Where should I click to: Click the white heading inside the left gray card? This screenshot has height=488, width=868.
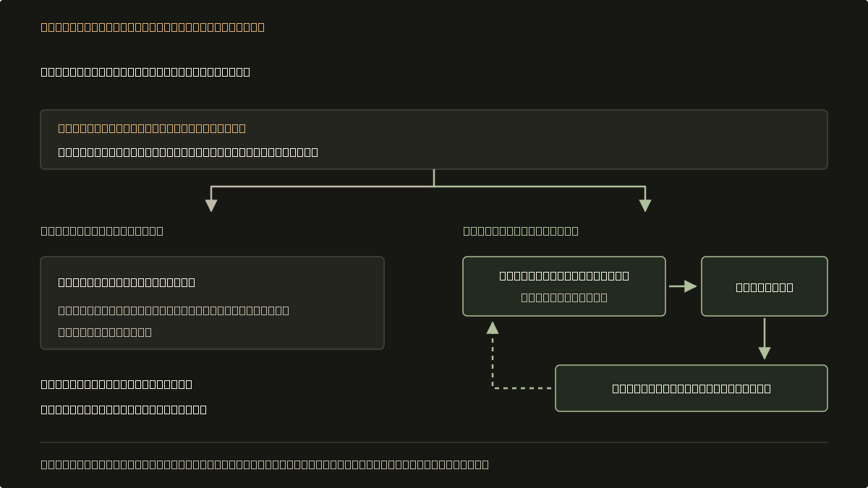(127, 282)
